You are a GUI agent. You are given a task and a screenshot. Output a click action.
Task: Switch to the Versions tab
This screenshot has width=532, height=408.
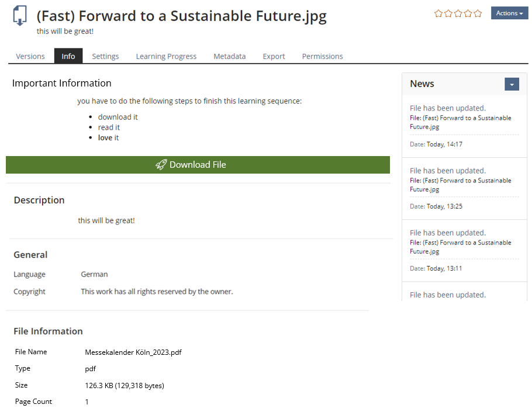[x=30, y=56]
